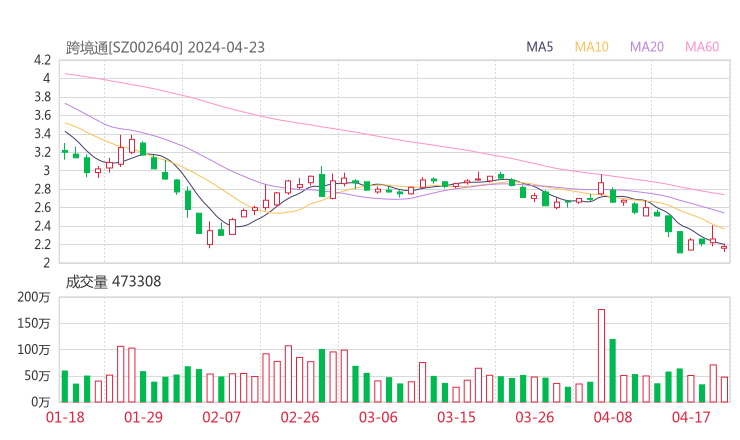Screen dimensions: 740x440
Task: Click the 04-08 date axis label
Action: 613,417
